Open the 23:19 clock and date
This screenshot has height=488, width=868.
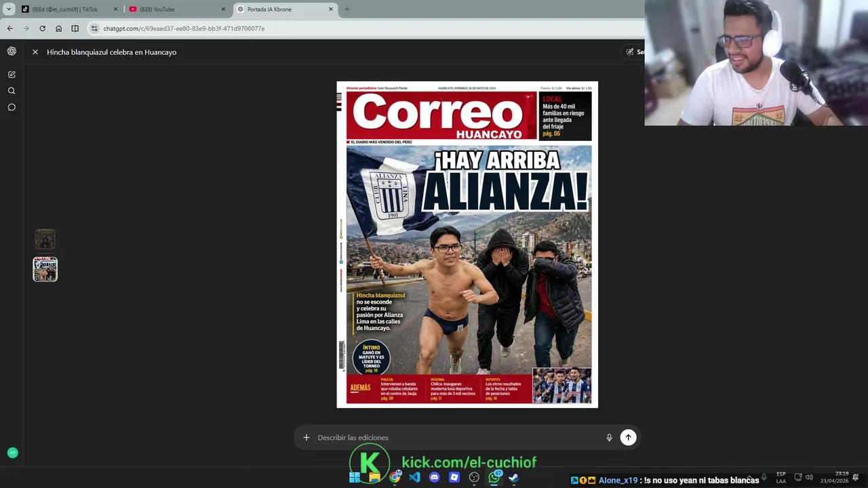834,477
